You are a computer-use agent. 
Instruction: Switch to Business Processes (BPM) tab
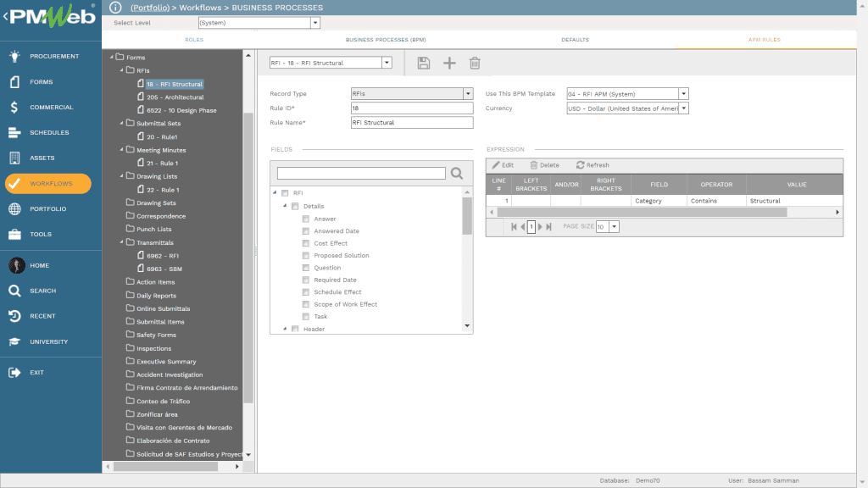point(386,40)
